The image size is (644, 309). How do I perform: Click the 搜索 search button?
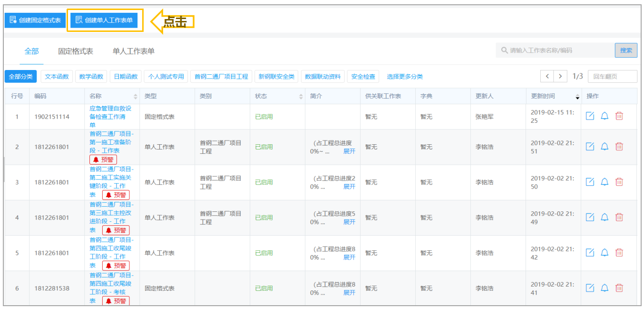pos(626,50)
